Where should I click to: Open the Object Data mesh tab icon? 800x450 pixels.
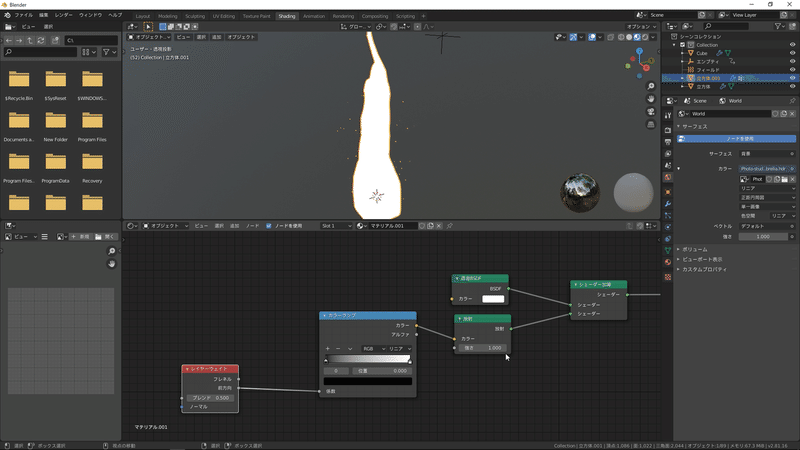tap(668, 250)
